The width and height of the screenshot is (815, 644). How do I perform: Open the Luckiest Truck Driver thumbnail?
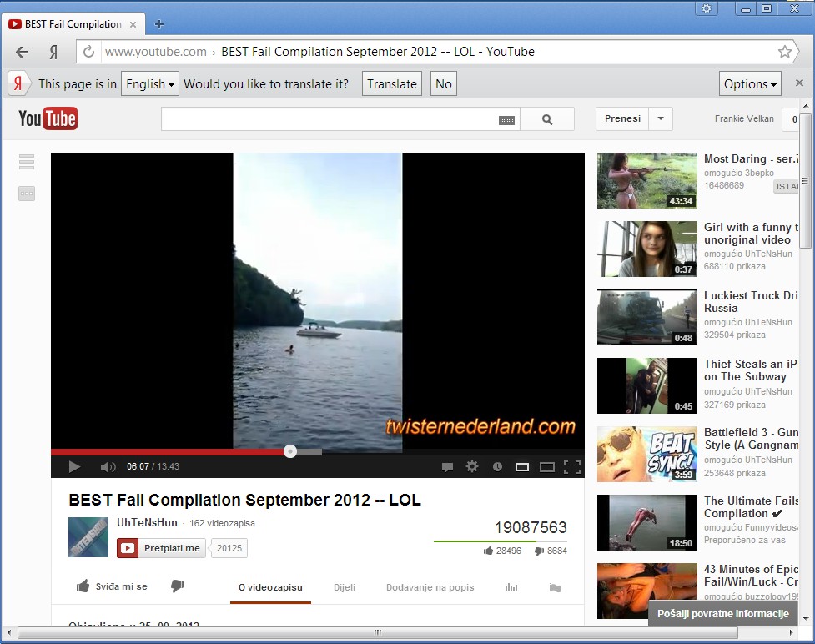click(647, 317)
